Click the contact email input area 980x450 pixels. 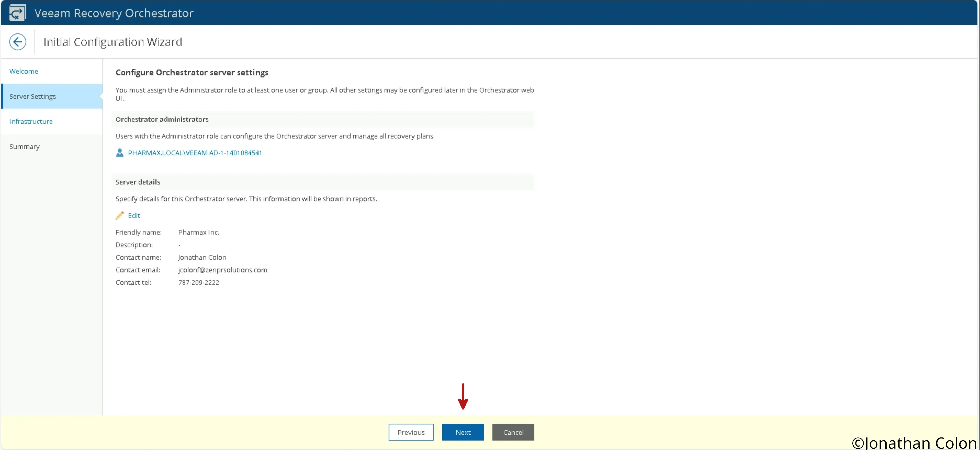222,270
